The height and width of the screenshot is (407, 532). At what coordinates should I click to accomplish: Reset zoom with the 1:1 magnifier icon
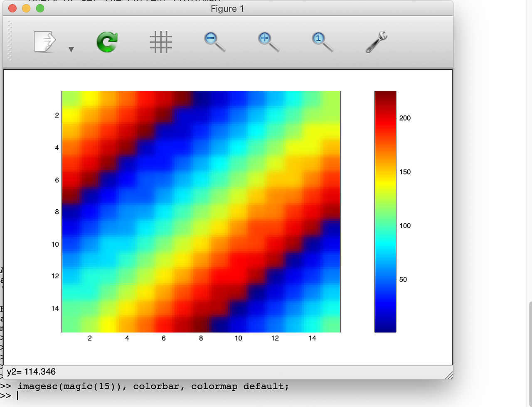tap(323, 42)
